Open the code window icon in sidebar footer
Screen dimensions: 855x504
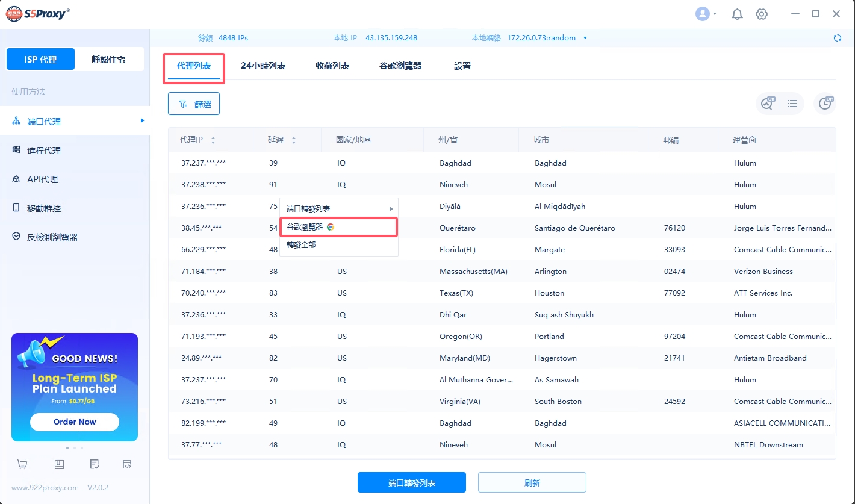[127, 464]
